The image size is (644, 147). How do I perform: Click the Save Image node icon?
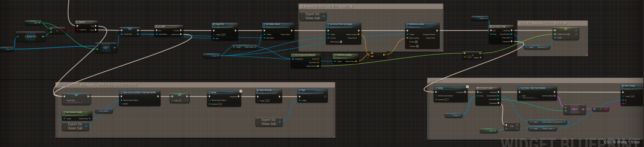click(623, 86)
